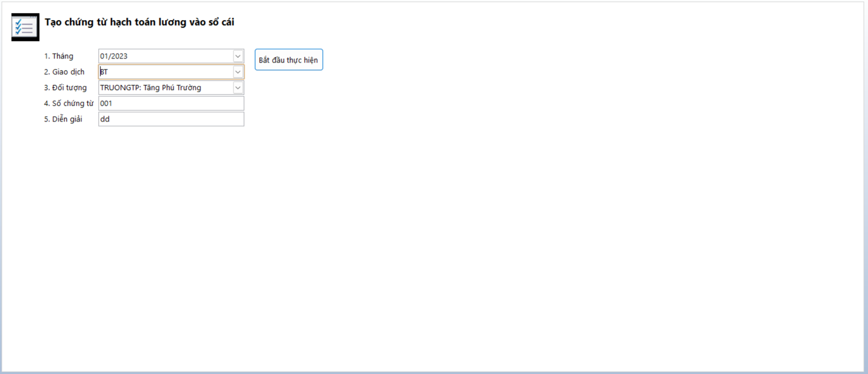Focus the Diễn giải text field
The height and width of the screenshot is (374, 868).
171,119
